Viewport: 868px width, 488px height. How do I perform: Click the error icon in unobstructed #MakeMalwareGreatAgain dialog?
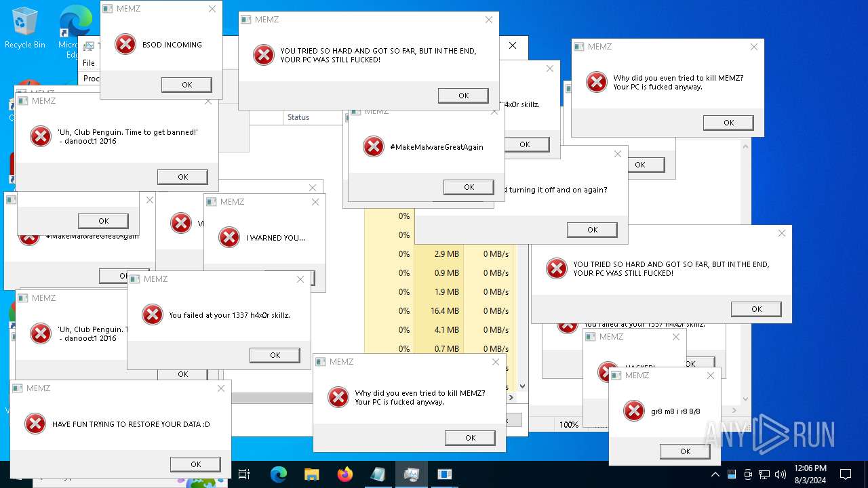coord(374,146)
